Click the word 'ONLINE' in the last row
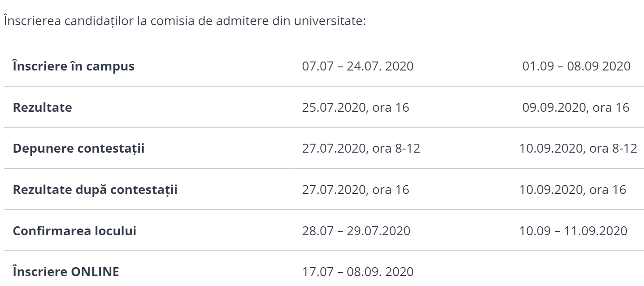Viewport: 644px width, 286px height. click(x=96, y=272)
